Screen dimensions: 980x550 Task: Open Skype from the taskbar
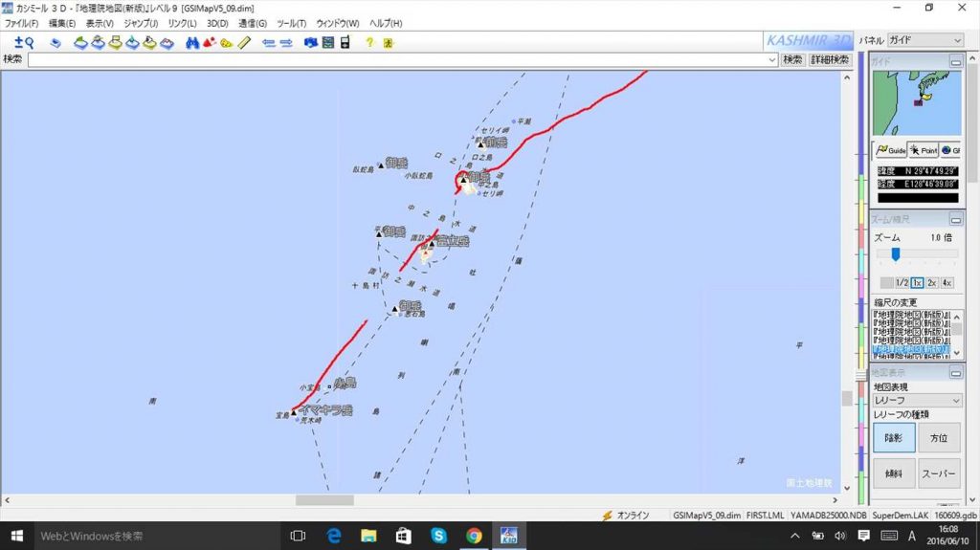pyautogui.click(x=438, y=536)
